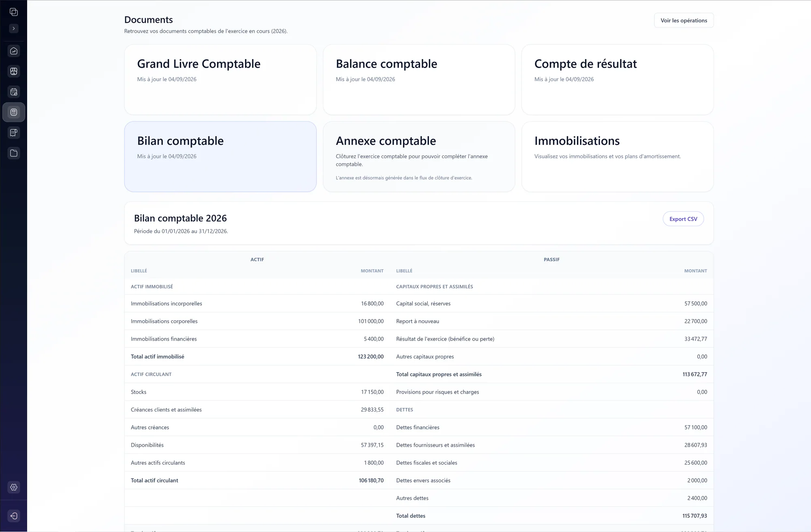Open the Immobilisations card

pos(618,157)
